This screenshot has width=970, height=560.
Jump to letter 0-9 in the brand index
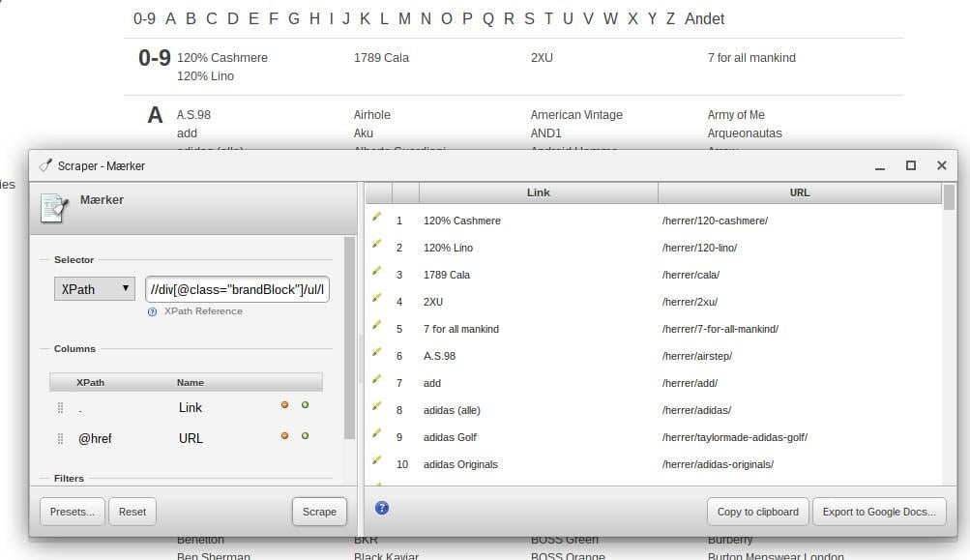point(144,18)
